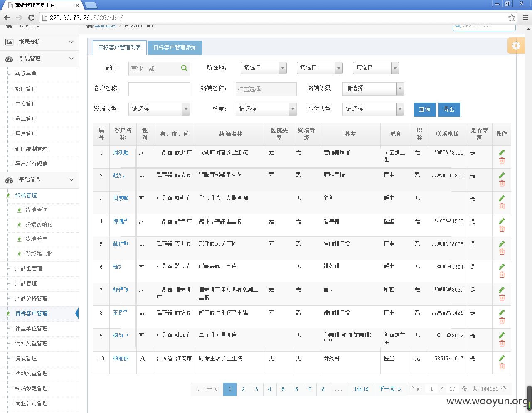This screenshot has width=532, height=413.
Task: Click the blue 导出 button
Action: point(449,110)
